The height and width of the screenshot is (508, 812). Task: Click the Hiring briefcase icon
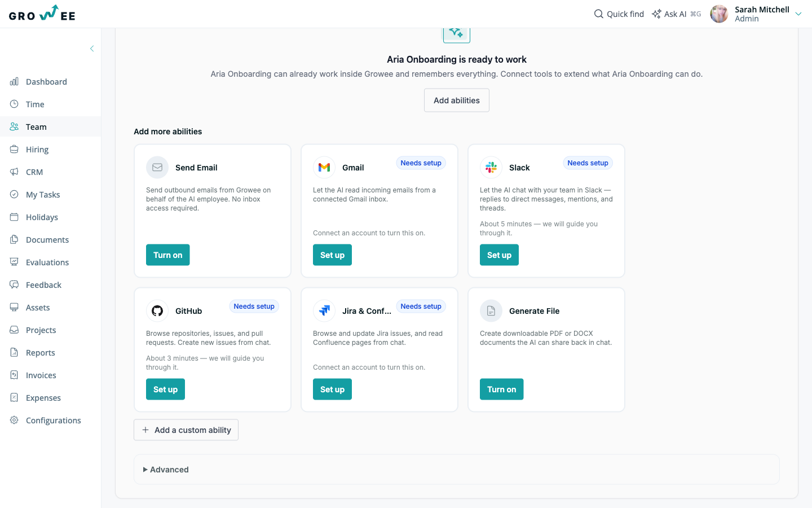pos(14,149)
